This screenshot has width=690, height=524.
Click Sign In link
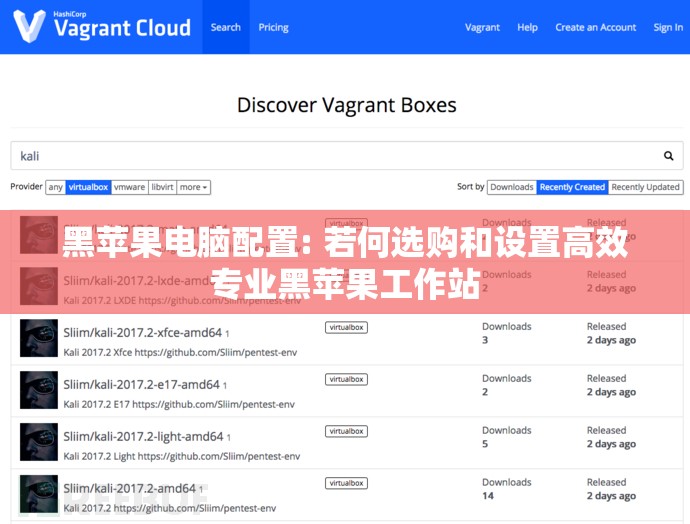point(668,27)
